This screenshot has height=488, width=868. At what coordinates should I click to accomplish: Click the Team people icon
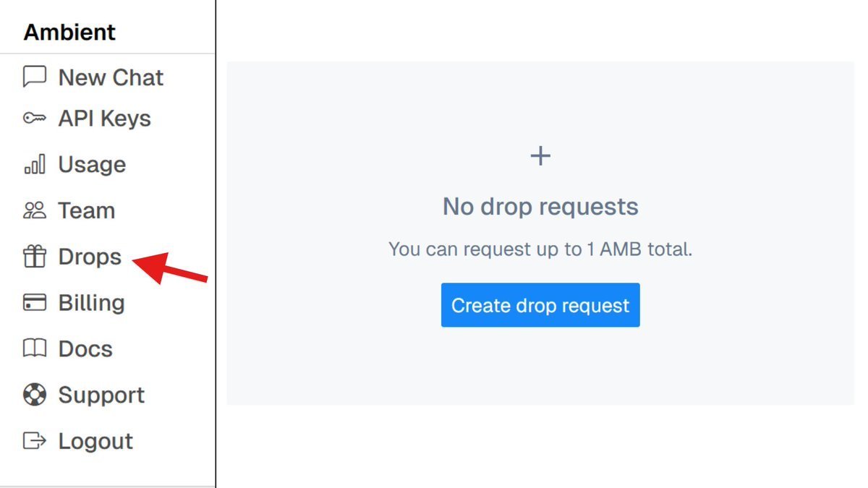[35, 210]
